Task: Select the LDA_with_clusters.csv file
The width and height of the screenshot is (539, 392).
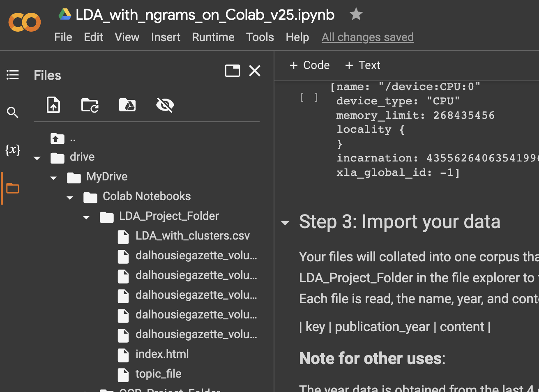Action: [x=192, y=235]
